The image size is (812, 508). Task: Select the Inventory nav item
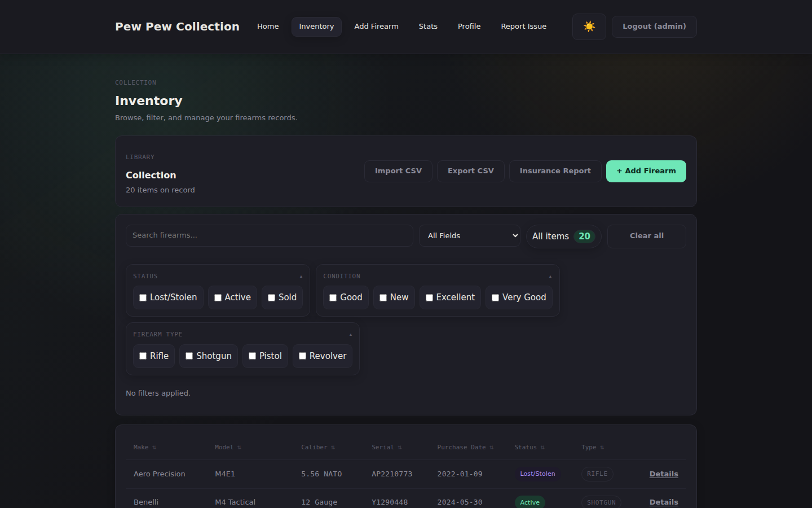coord(316,27)
